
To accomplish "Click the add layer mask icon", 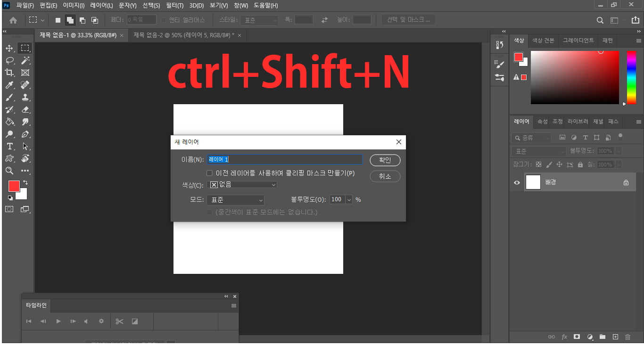I will [577, 337].
